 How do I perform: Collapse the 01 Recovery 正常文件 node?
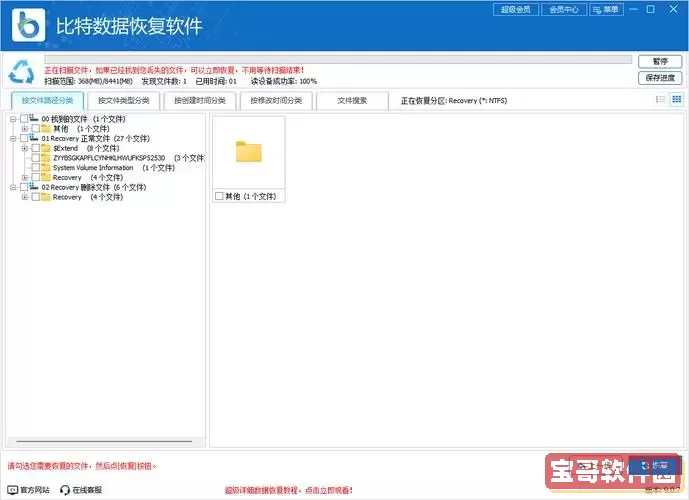(13, 138)
